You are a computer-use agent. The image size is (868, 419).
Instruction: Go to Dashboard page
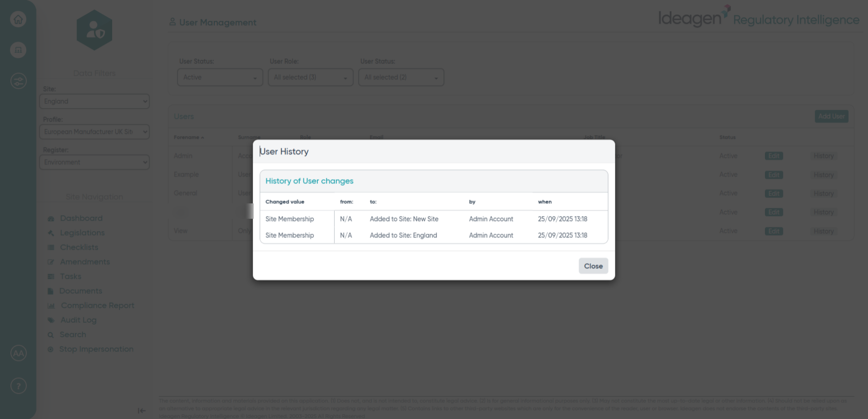click(81, 218)
